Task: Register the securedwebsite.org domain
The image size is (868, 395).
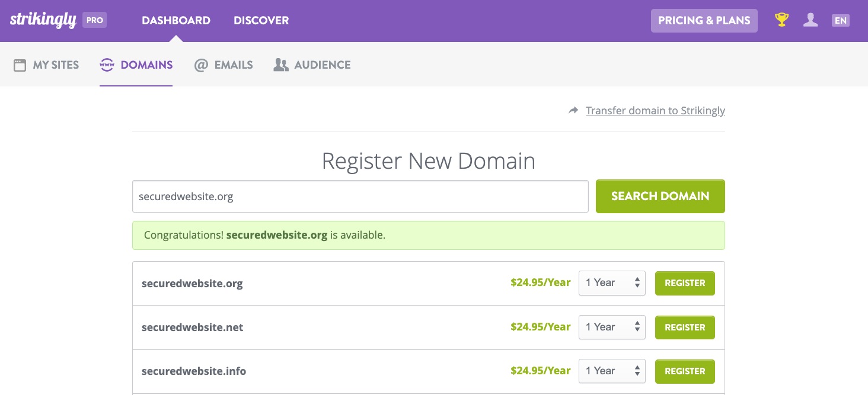Action: click(x=685, y=283)
